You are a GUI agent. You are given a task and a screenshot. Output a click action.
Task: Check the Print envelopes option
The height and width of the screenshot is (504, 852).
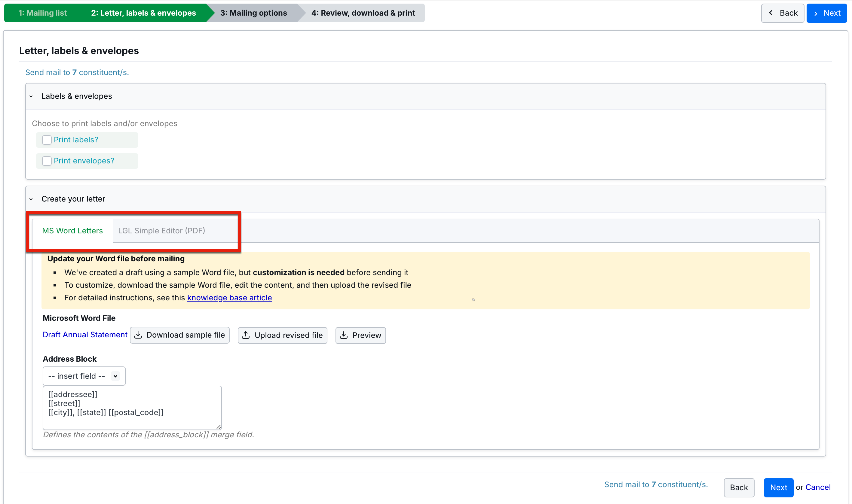47,161
